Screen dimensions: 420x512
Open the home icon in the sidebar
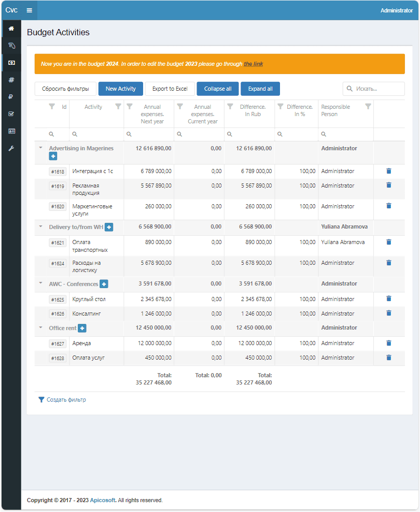coord(11,29)
